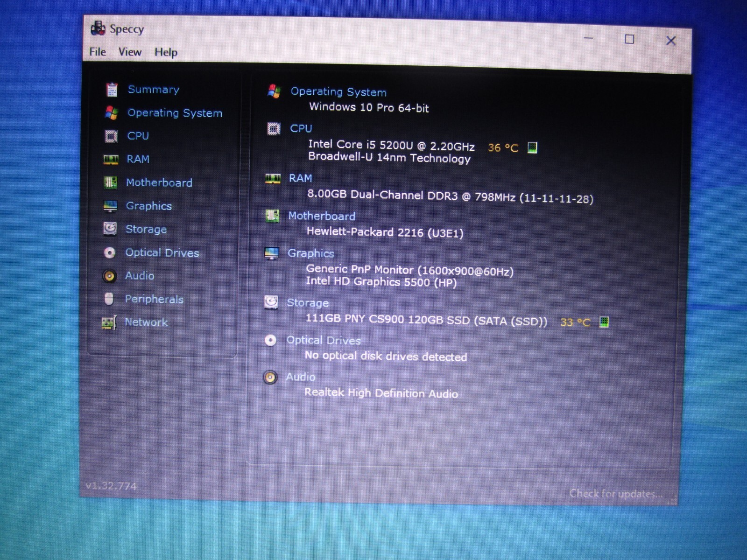Click the Network card icon in sidebar
This screenshot has height=560, width=747.
pos(109,322)
